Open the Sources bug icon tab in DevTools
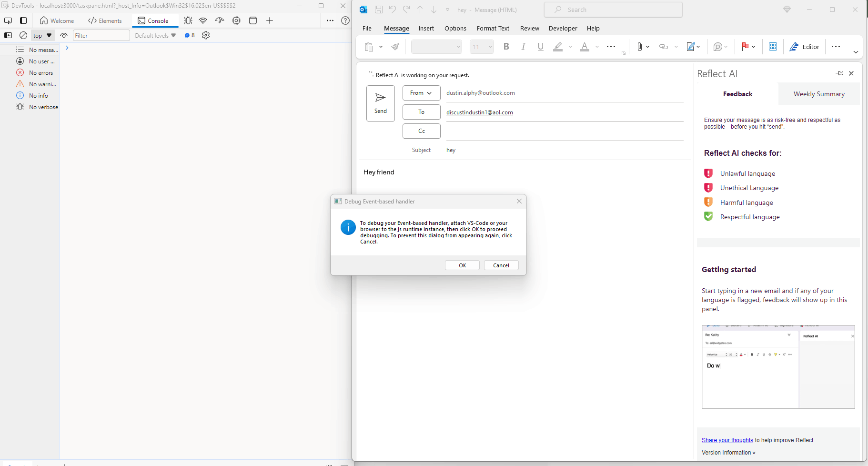 coord(188,20)
